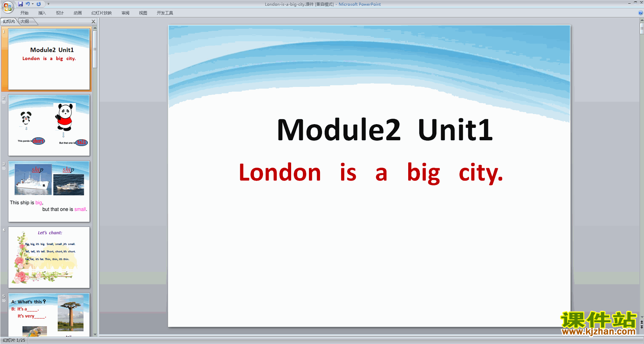Image resolution: width=644 pixels, height=344 pixels.
Task: Open the 插入 ribbon tab
Action: (x=42, y=13)
